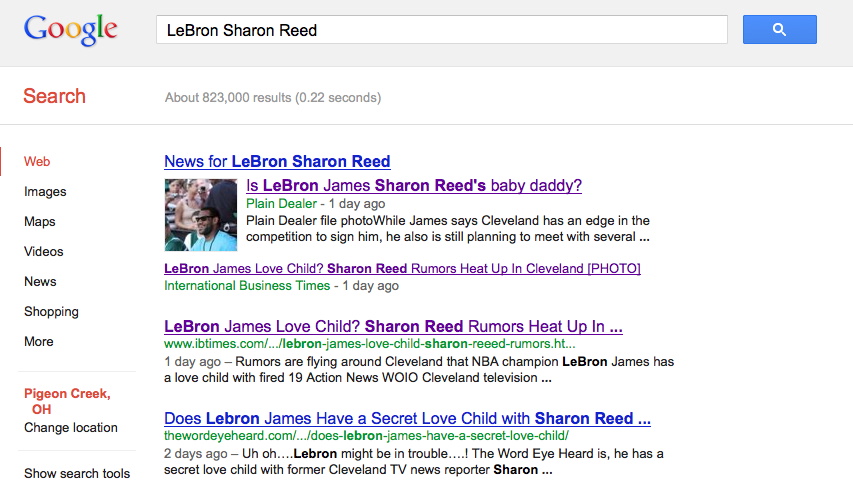Select the Web filter in sidebar
The width and height of the screenshot is (853, 493).
pos(37,162)
